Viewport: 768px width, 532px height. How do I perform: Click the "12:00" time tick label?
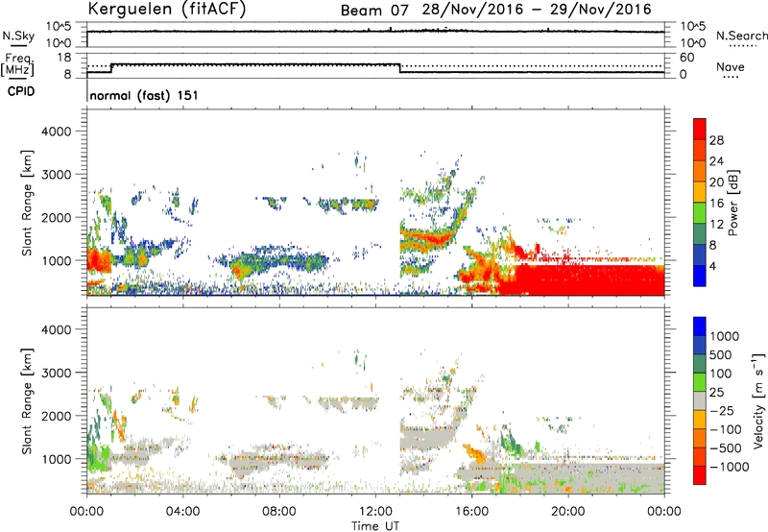375,512
